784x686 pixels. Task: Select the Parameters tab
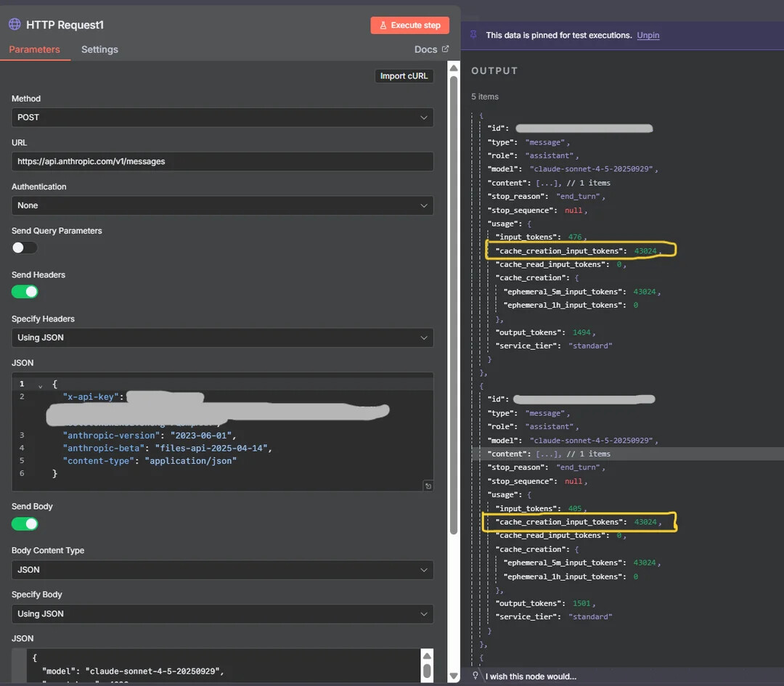click(34, 49)
